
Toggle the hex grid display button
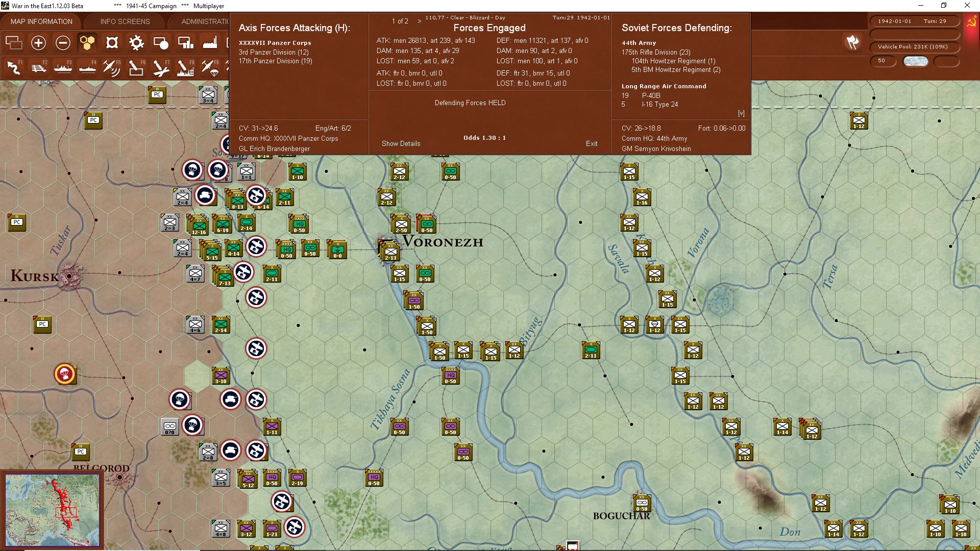pyautogui.click(x=87, y=43)
